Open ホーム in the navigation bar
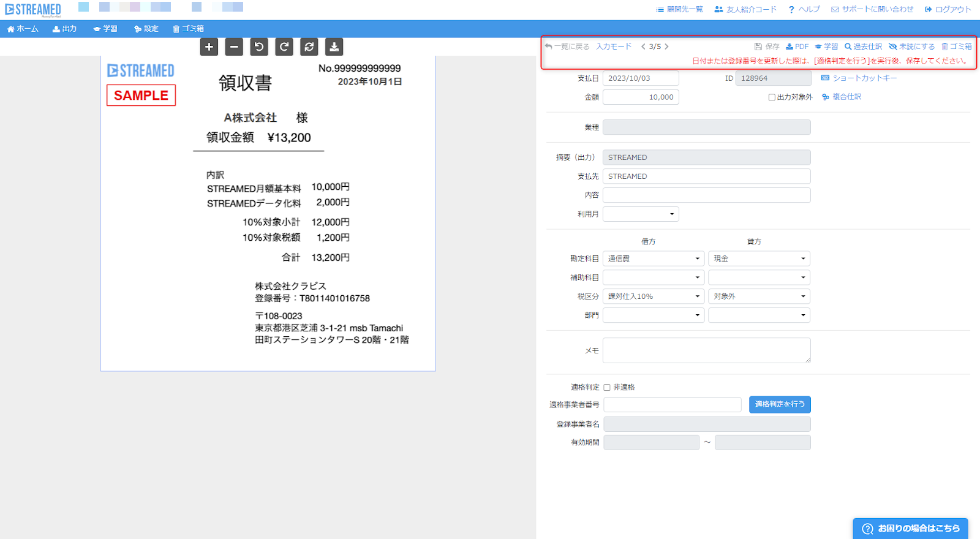980x539 pixels. coord(23,29)
